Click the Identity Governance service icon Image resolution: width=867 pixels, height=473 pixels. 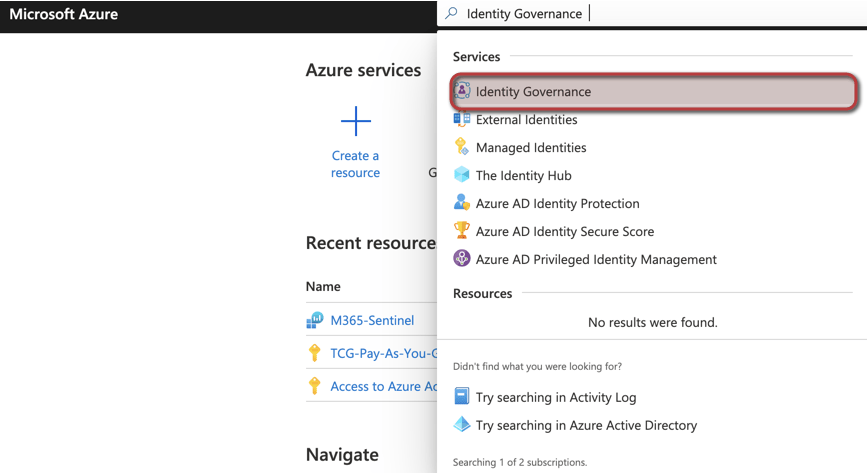click(x=462, y=91)
